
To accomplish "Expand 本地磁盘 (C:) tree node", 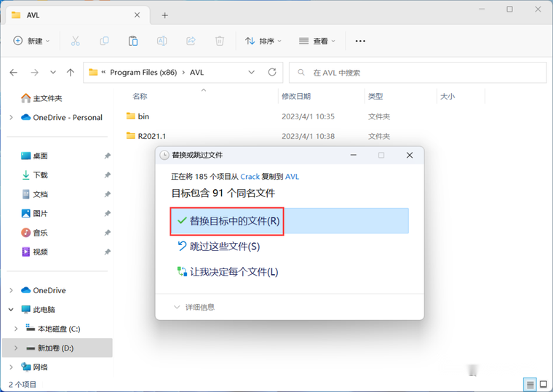I will coord(16,329).
